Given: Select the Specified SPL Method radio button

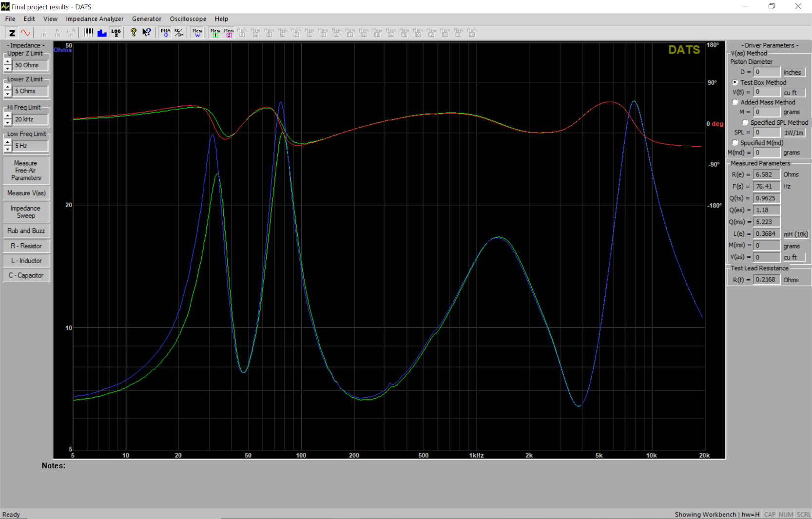Looking at the screenshot, I should (x=745, y=122).
